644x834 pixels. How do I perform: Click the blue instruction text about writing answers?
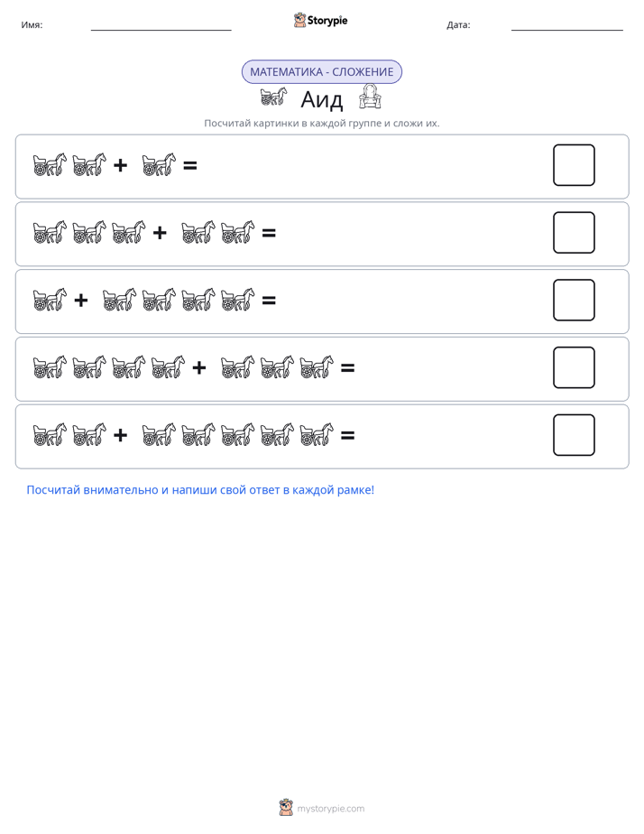[200, 490]
